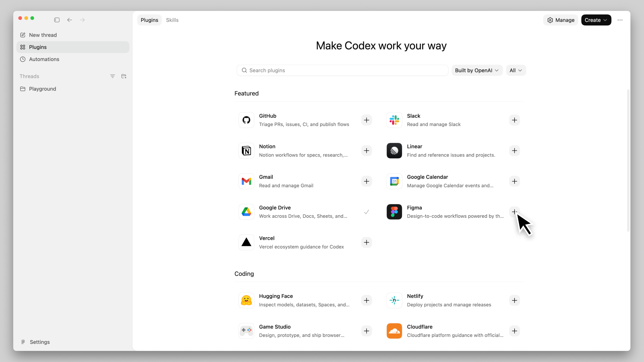The image size is (644, 362).
Task: Click the Manage button
Action: click(x=560, y=20)
